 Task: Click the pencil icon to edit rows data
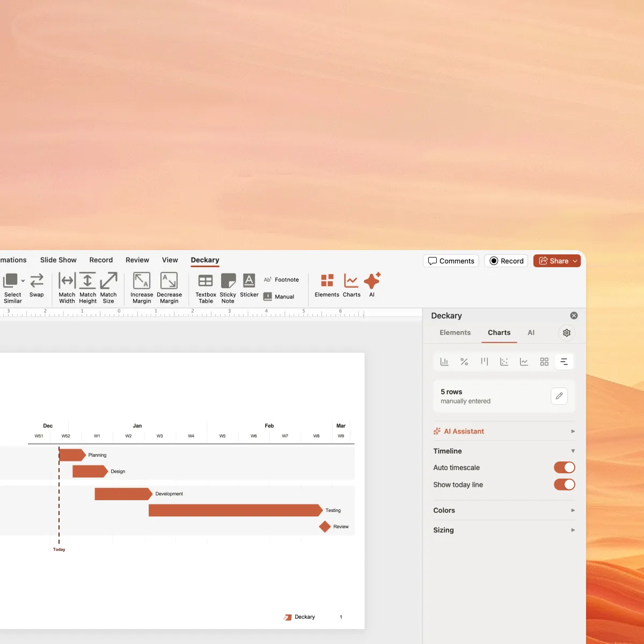coord(559,396)
